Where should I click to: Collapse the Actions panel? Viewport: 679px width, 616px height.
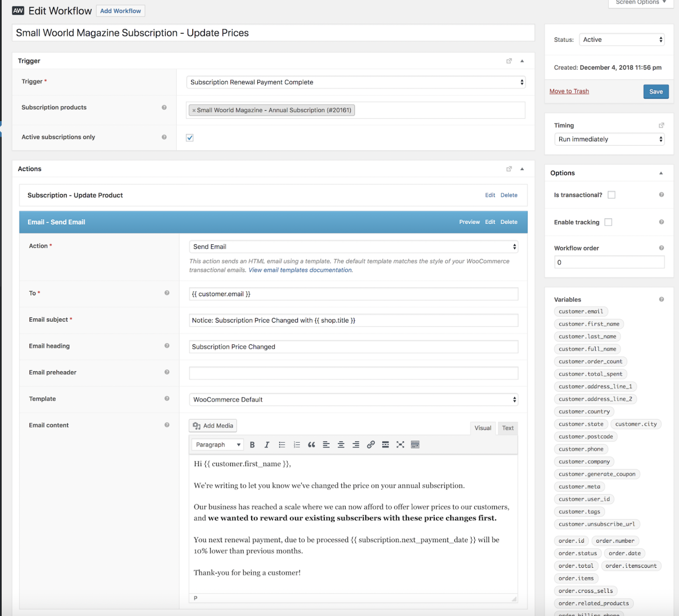click(x=522, y=169)
